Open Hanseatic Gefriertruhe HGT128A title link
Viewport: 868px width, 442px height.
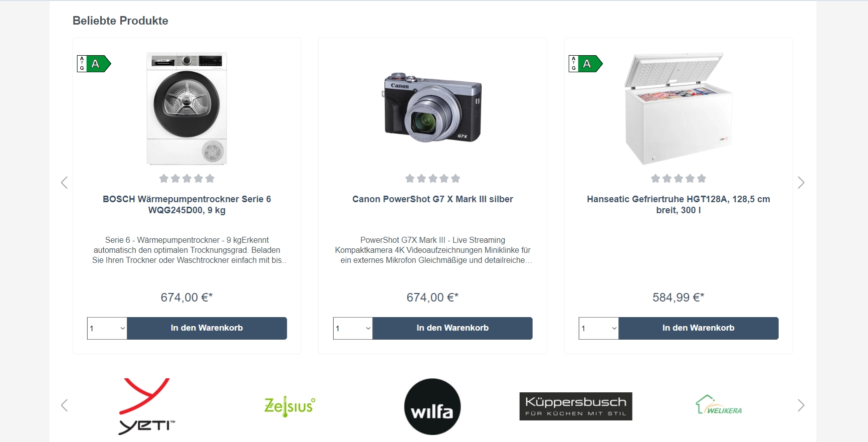pyautogui.click(x=679, y=205)
